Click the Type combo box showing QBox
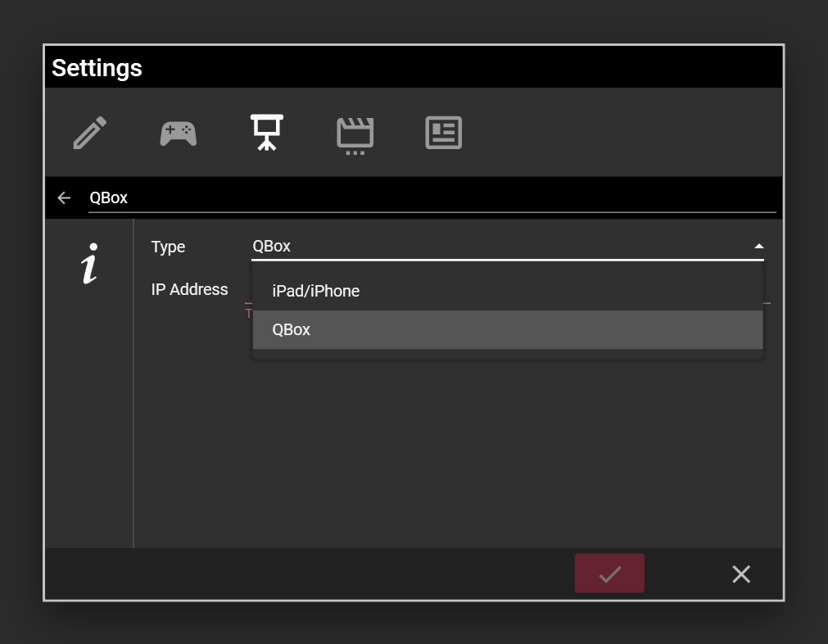828x644 pixels. (491, 246)
